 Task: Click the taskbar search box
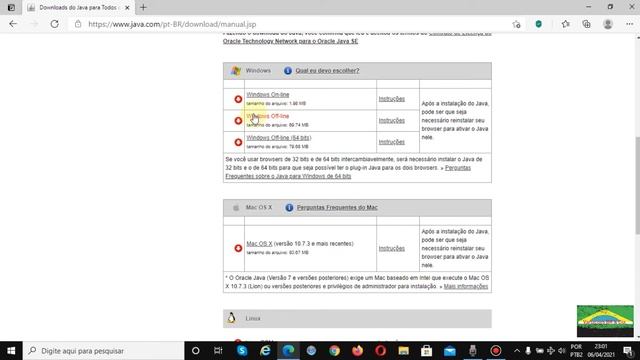point(104,351)
